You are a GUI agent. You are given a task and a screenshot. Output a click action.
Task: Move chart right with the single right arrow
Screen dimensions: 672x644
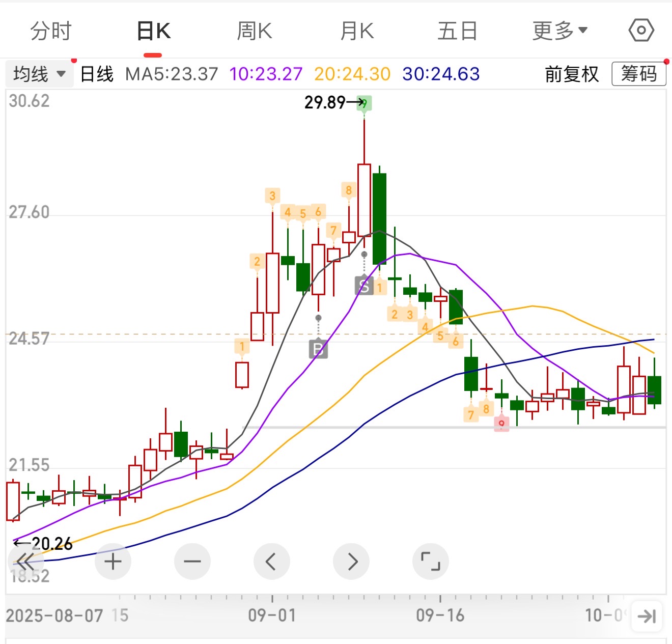351,562
